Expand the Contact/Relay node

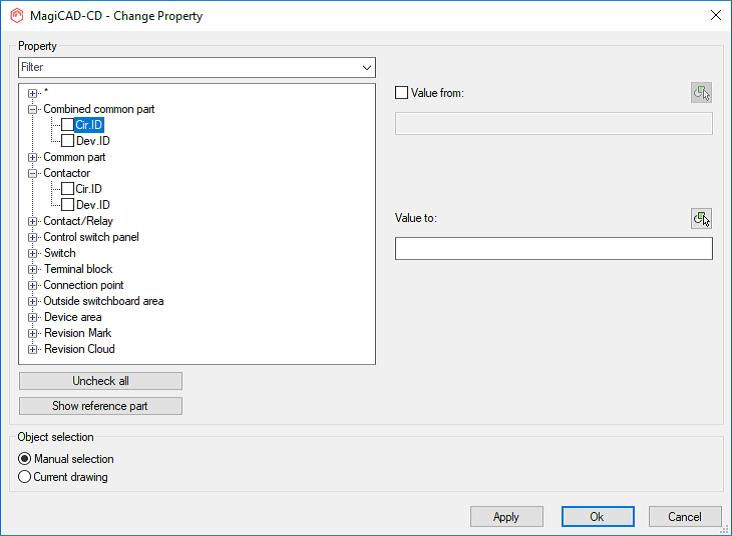tap(32, 221)
